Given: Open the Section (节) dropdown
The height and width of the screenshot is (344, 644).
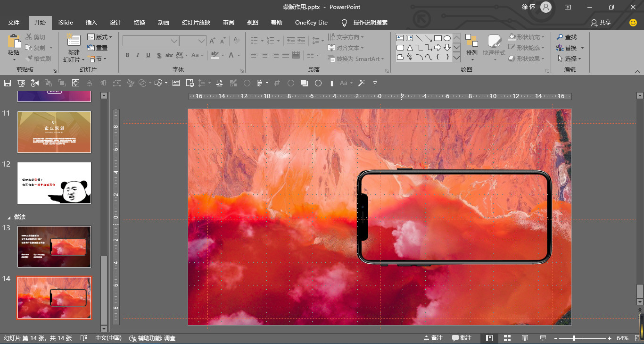Looking at the screenshot, I should click(x=97, y=59).
